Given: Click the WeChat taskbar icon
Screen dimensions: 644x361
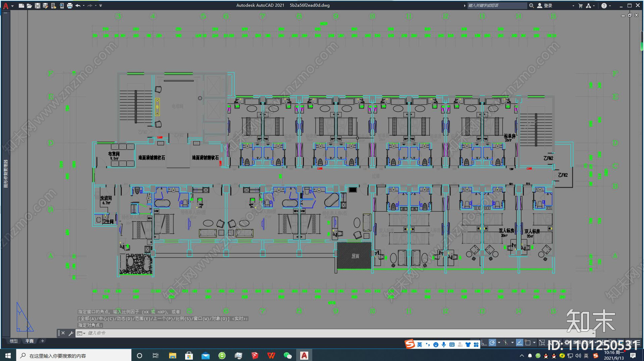Looking at the screenshot, I should (287, 355).
